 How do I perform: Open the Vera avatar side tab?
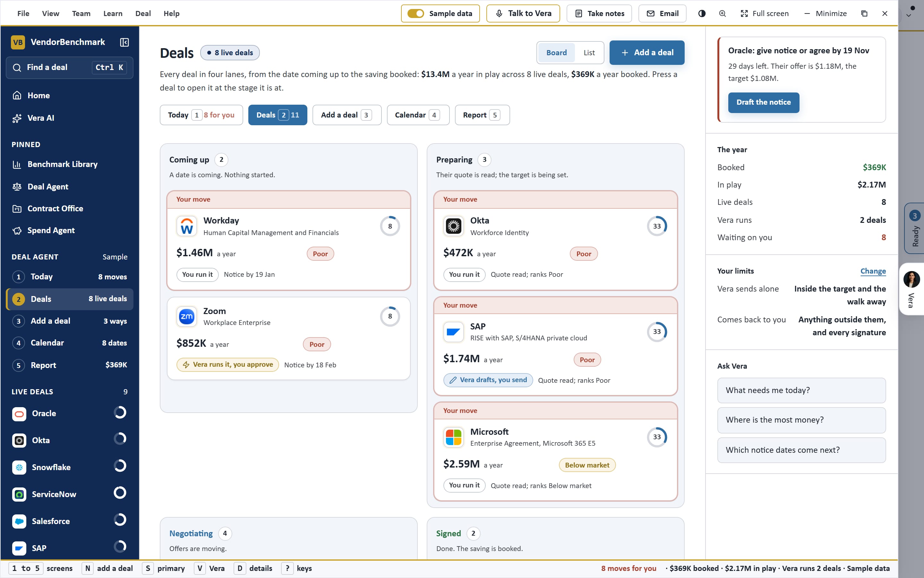click(x=912, y=289)
